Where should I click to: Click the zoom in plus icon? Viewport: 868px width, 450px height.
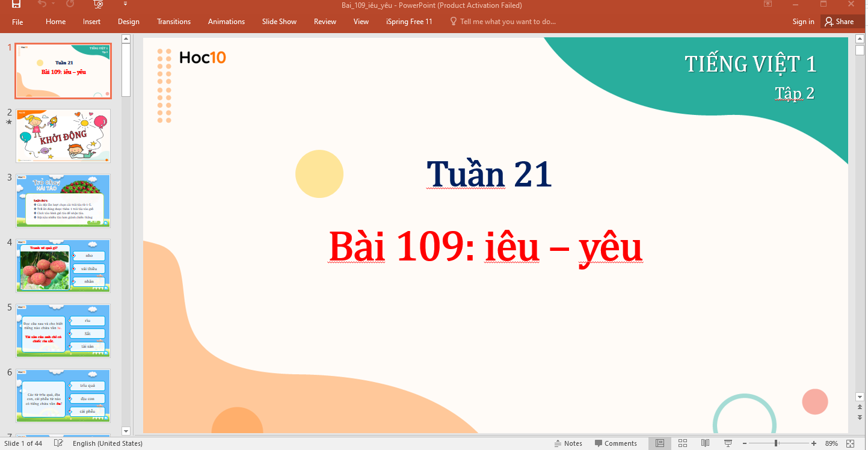[x=813, y=443]
